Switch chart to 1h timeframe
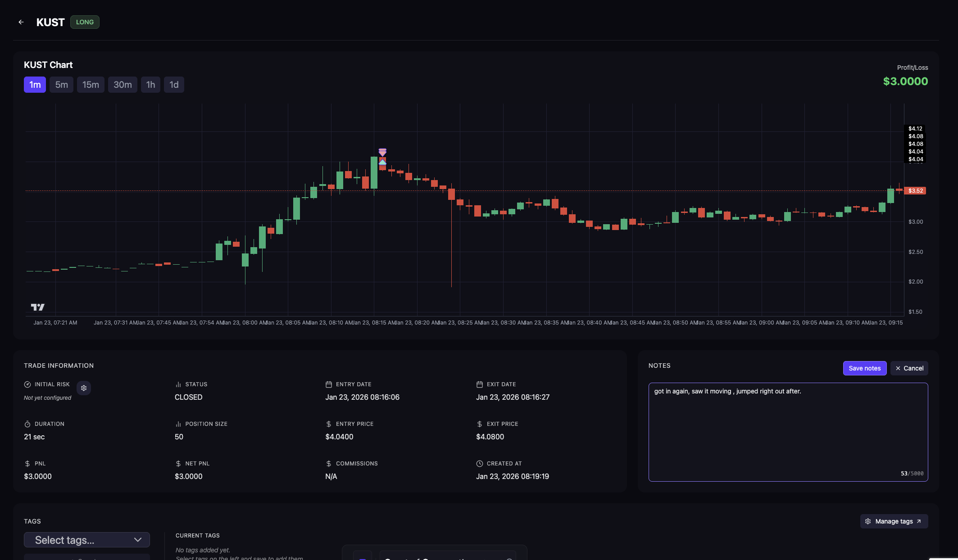The height and width of the screenshot is (560, 958). (x=150, y=85)
